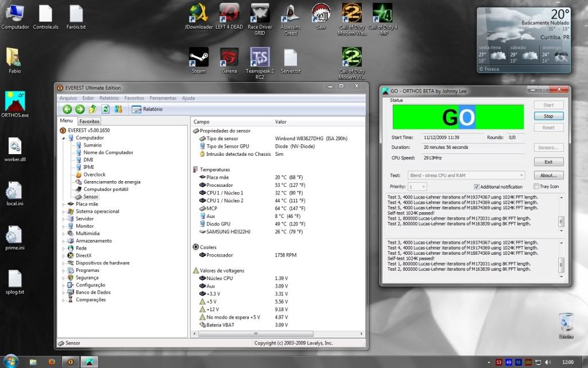Click the Overclock item in the tree
Screen dimensions: 588x368
click(94, 174)
